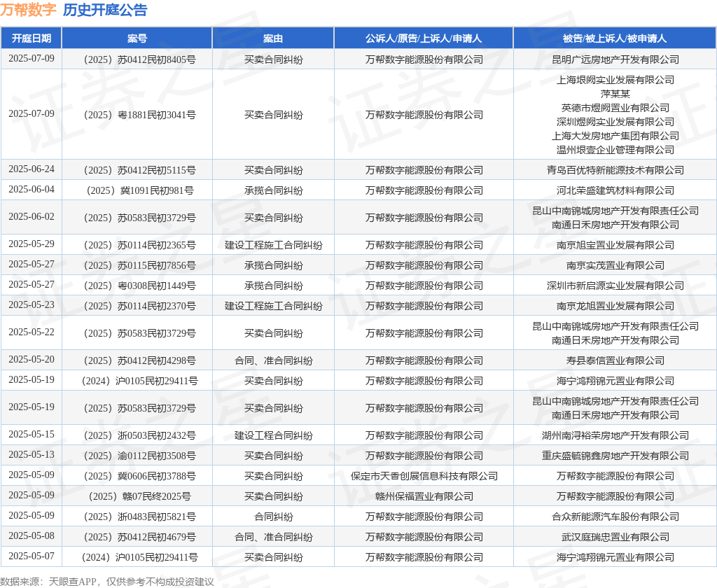Viewport: 717px width, 588px height.
Task: Select the hearing date 2025-05-22
Action: coord(31,332)
